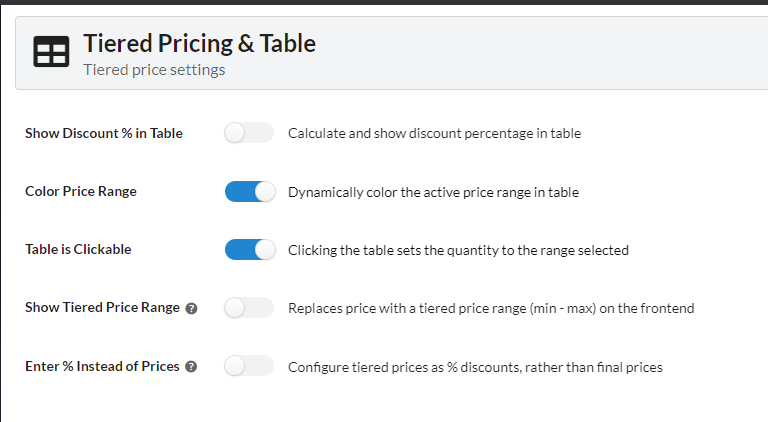
Task: Click the "Tiered price settings" subtitle
Action: point(154,70)
